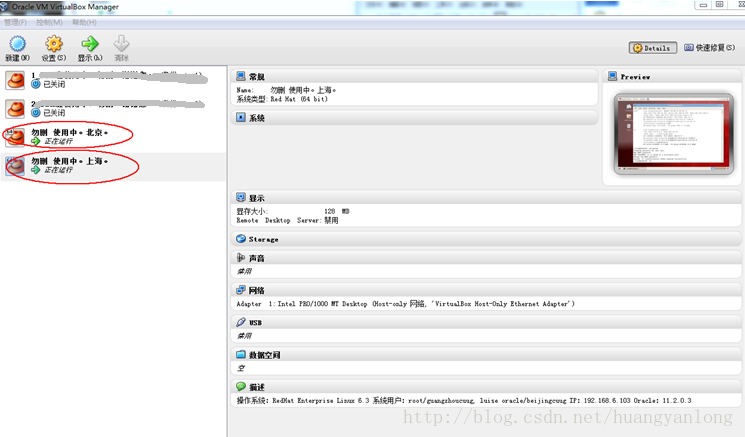
Task: Click the description text with IP 192.168.6.103
Action: (464, 400)
